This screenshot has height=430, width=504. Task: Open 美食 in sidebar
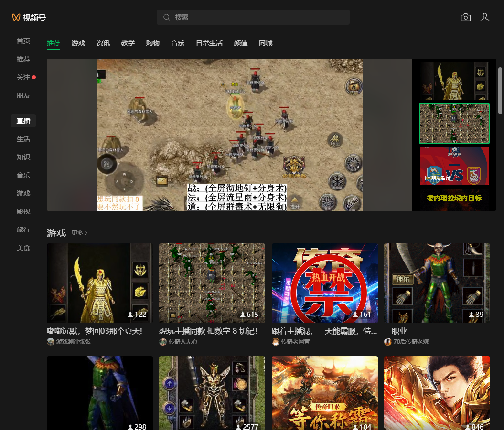(23, 248)
